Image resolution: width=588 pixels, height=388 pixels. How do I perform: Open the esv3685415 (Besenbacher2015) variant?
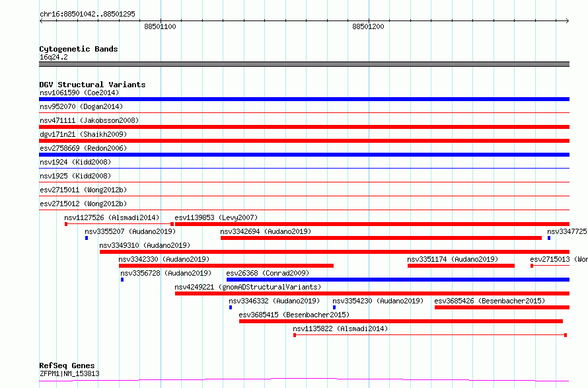coord(294,315)
